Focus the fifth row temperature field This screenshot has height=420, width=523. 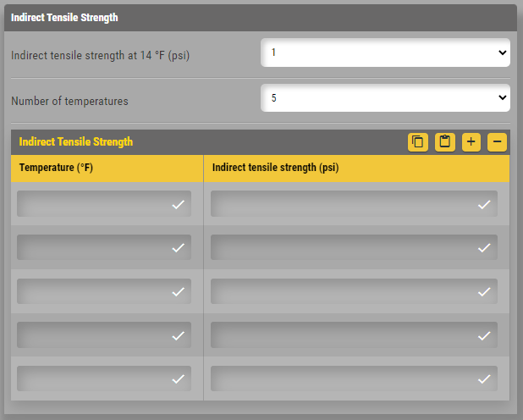click(93, 379)
